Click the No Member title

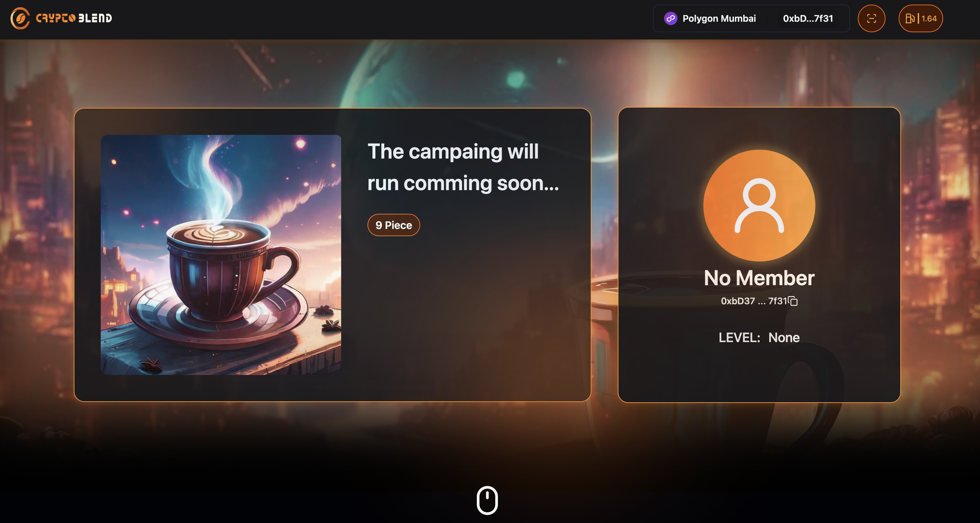[x=759, y=278]
